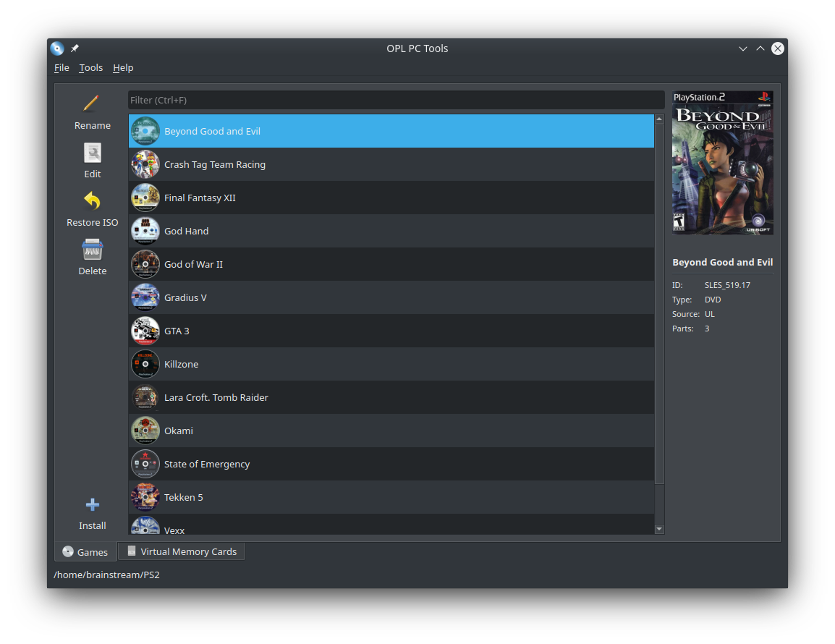Click the scrollbar up arrow
Viewport: 835px width, 644px height.
point(659,119)
